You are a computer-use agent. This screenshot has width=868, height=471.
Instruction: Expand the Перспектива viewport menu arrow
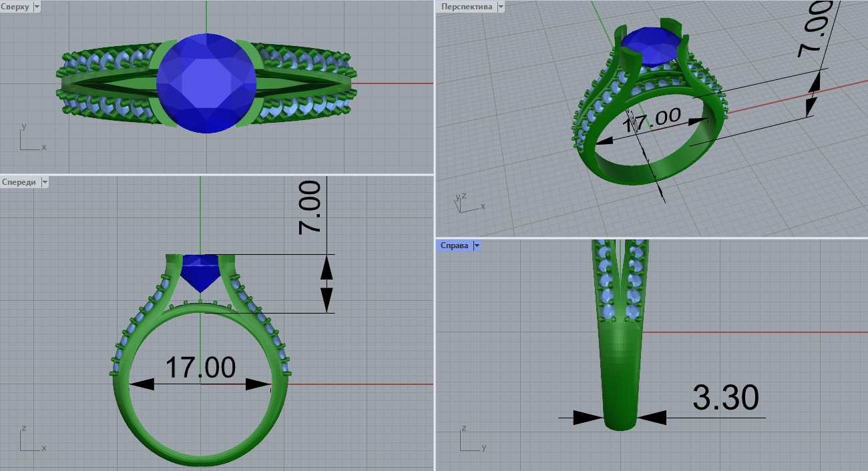[x=500, y=7]
